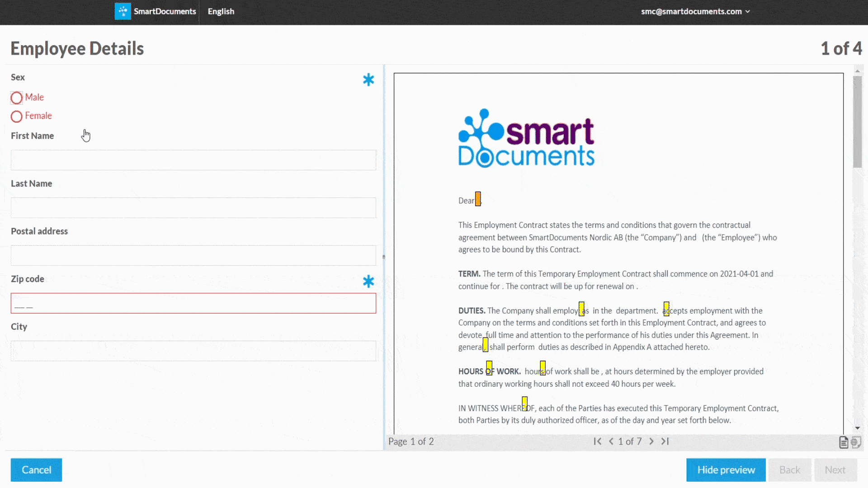This screenshot has height=488, width=868.
Task: Click the required asterisk next to Zip code
Action: tap(368, 282)
